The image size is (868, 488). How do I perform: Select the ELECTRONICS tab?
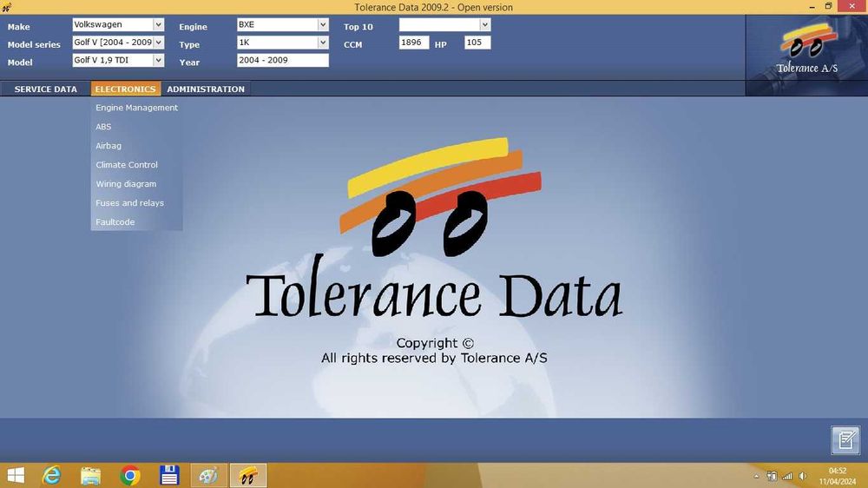pos(126,89)
